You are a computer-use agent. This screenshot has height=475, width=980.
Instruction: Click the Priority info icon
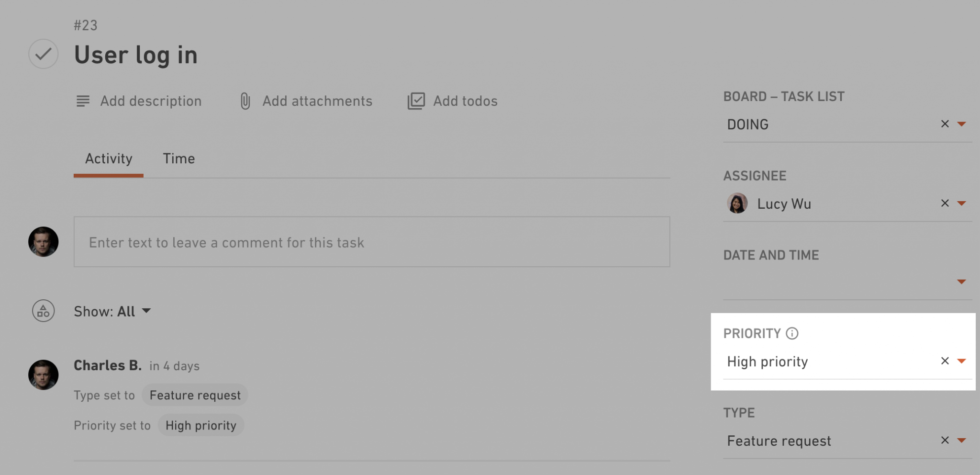coord(792,333)
